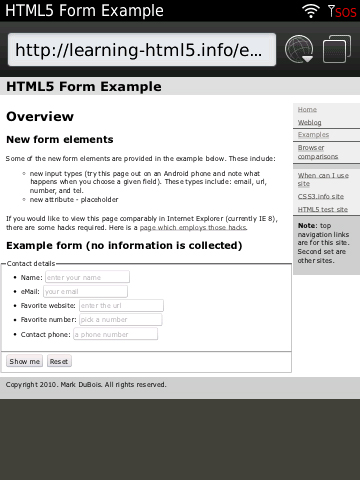This screenshot has height=480, width=360.
Task: Open the HTML5 test site link
Action: click(x=323, y=209)
